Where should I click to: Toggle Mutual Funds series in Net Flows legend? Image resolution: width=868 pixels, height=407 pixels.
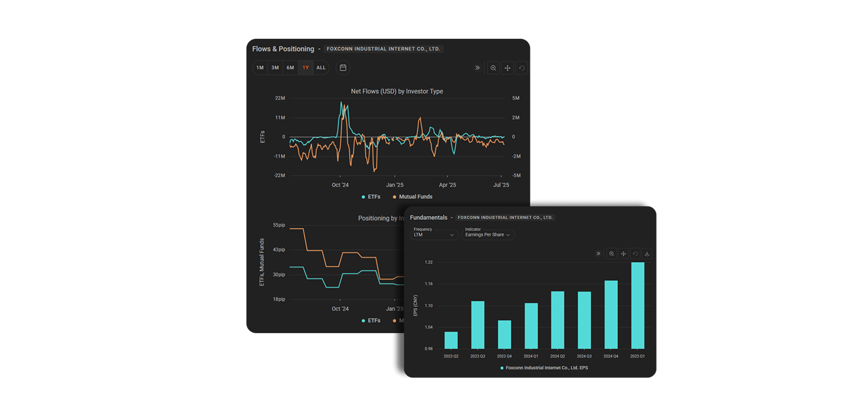pos(412,197)
